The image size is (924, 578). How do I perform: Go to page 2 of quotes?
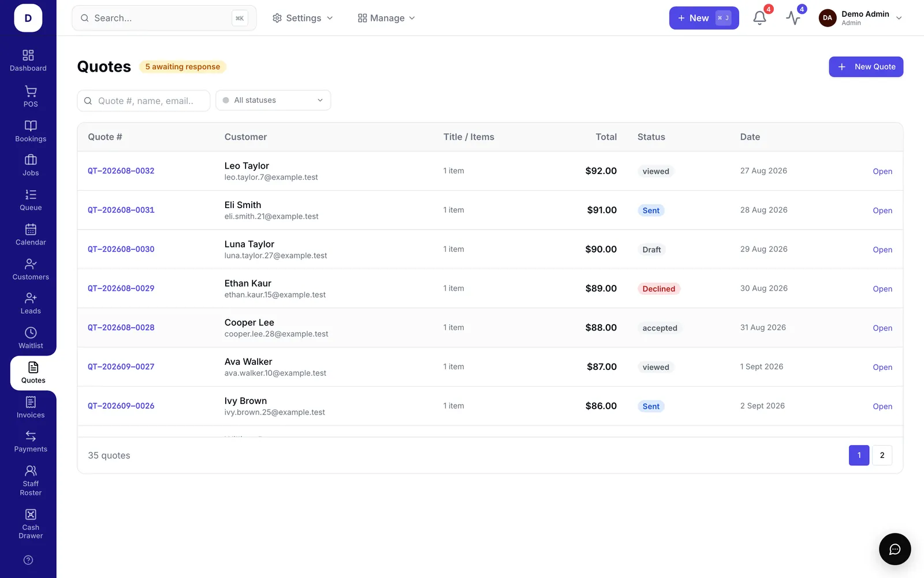(x=882, y=455)
